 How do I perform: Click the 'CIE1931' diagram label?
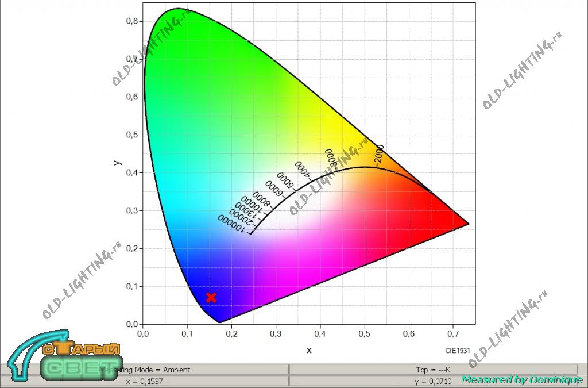[458, 351]
